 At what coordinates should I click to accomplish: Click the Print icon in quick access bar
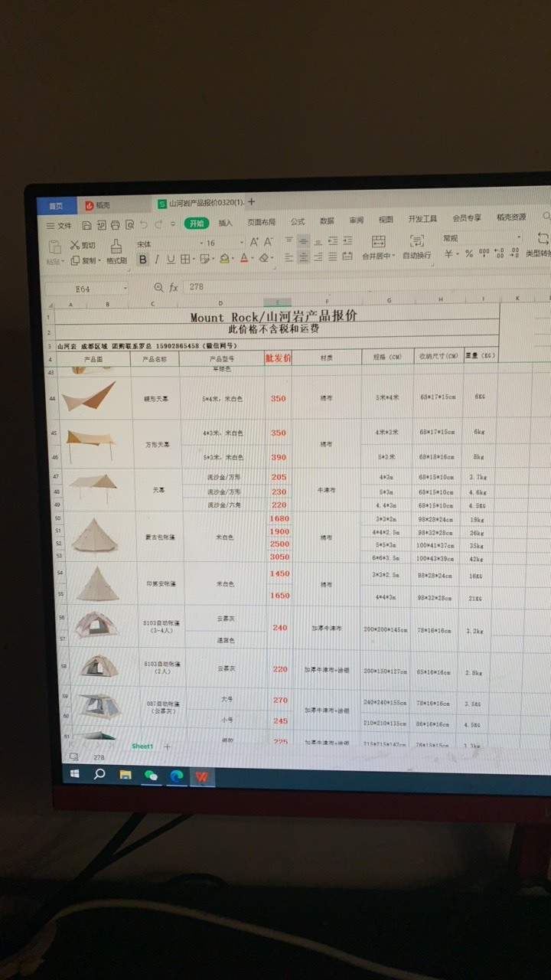click(x=116, y=224)
